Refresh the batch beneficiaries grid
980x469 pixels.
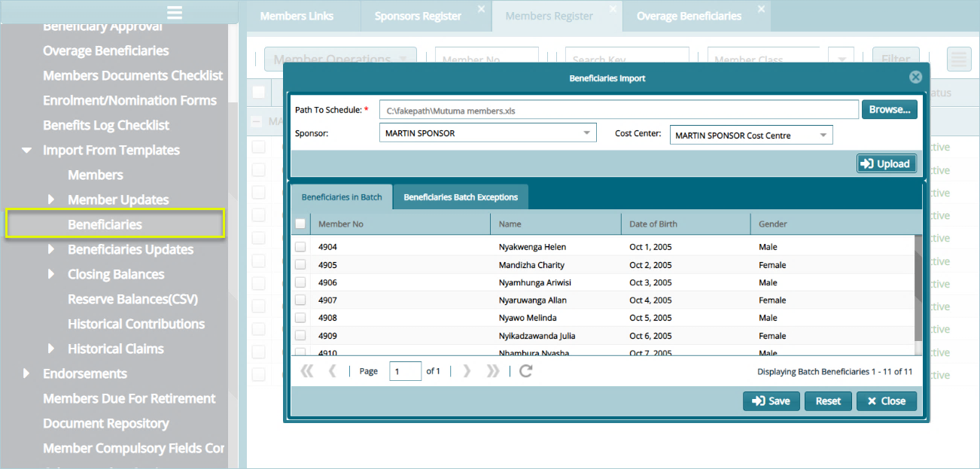(x=526, y=371)
